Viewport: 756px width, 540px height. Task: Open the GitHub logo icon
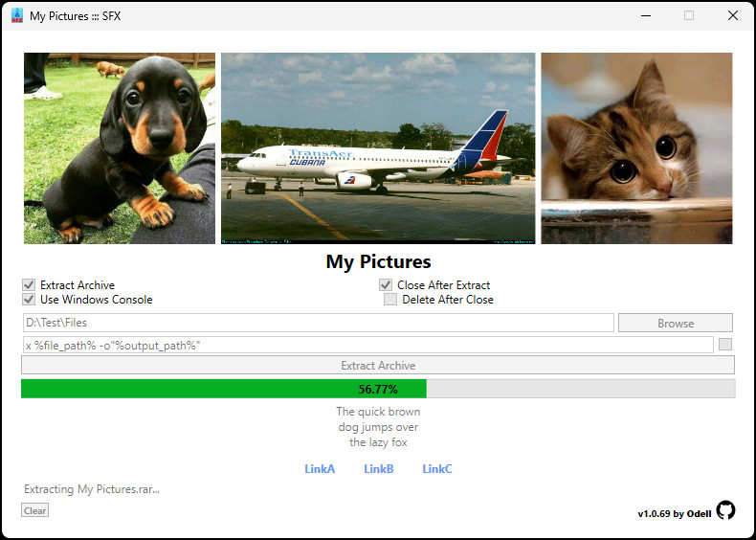click(725, 510)
